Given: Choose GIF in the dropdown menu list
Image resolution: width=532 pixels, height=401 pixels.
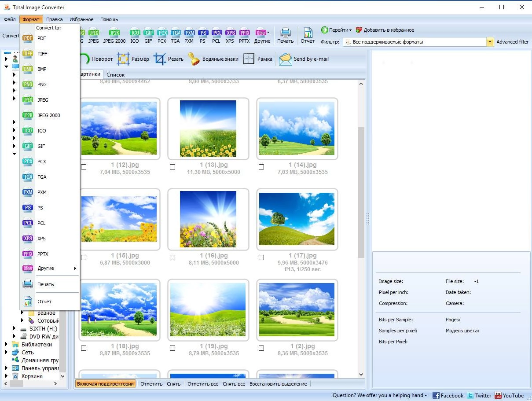Looking at the screenshot, I should (49, 146).
